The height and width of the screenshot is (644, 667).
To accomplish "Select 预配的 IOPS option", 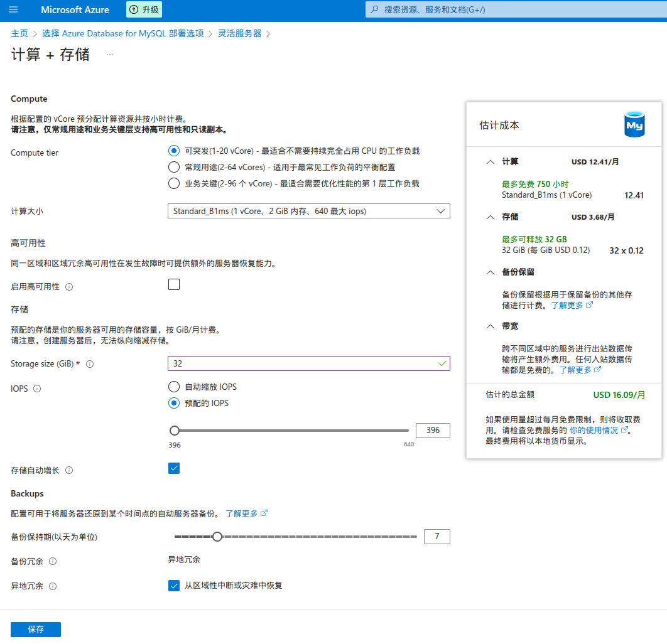I will point(173,403).
